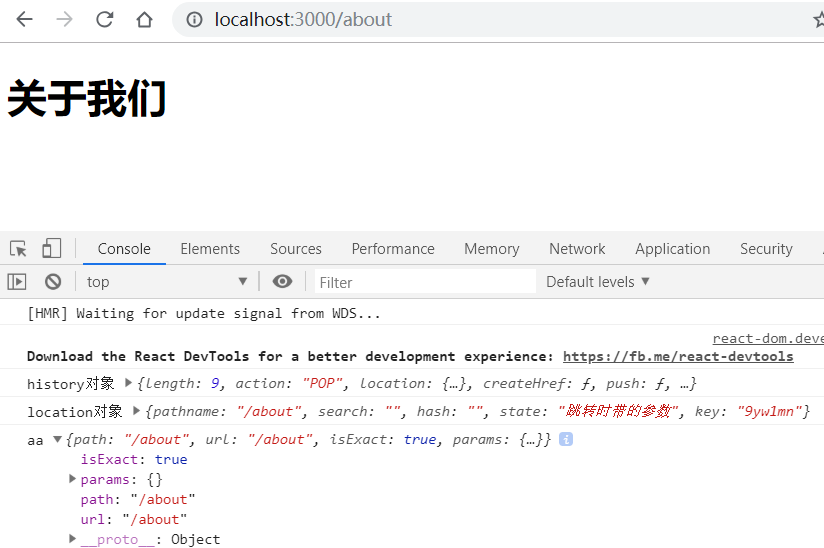Switch to the Memory tab

pyautogui.click(x=491, y=249)
